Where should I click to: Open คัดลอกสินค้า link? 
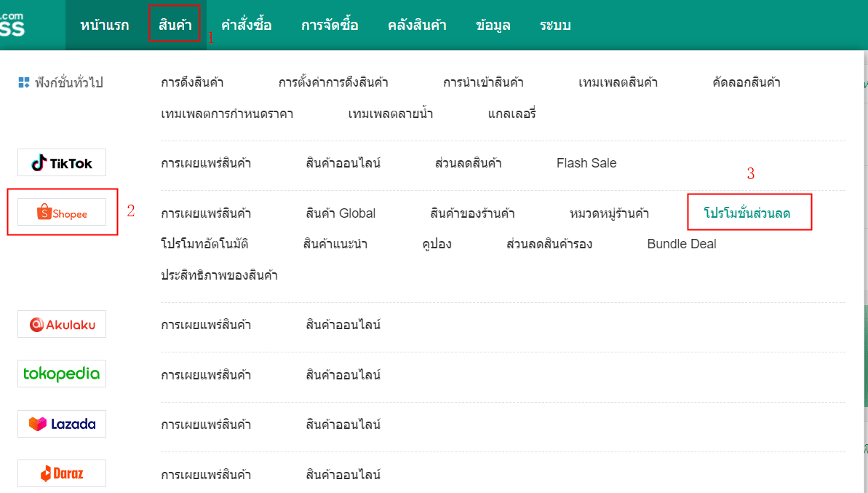click(746, 82)
